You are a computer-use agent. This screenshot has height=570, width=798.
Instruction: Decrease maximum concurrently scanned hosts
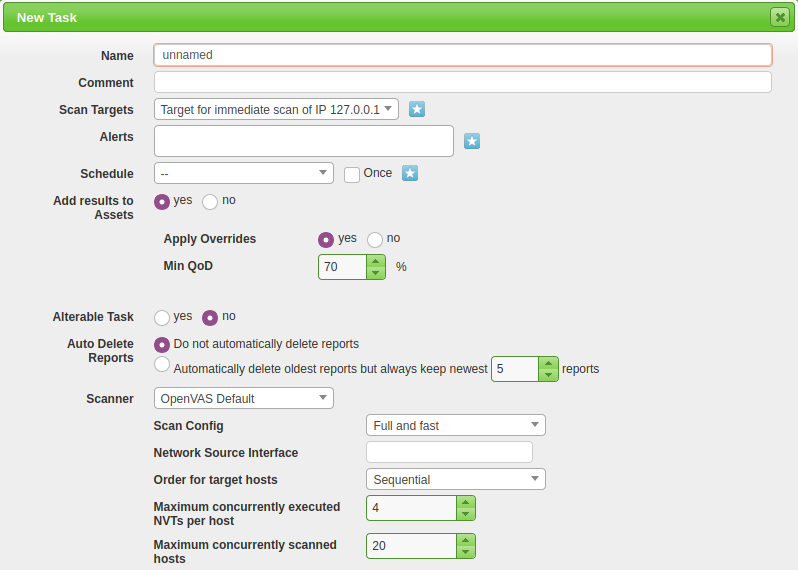tap(465, 552)
